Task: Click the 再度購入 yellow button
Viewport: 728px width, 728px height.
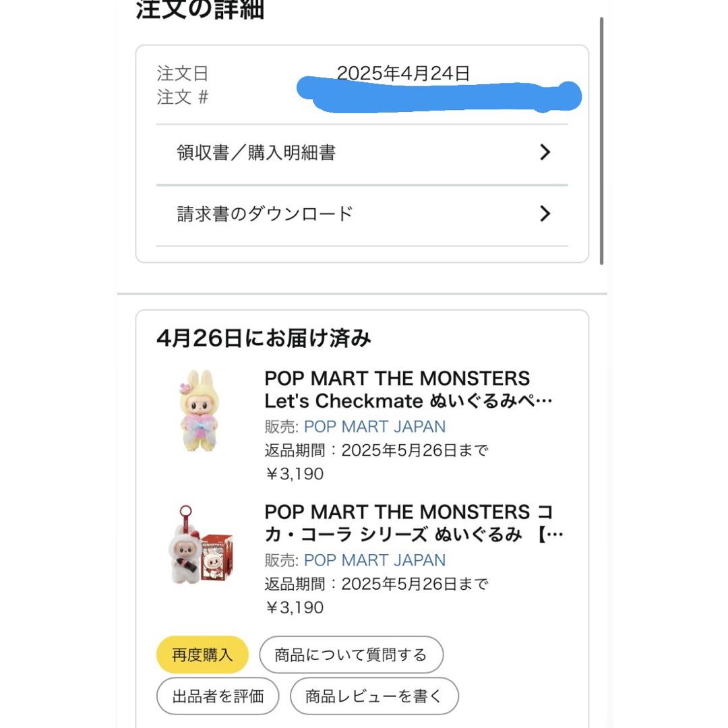Action: click(x=202, y=655)
